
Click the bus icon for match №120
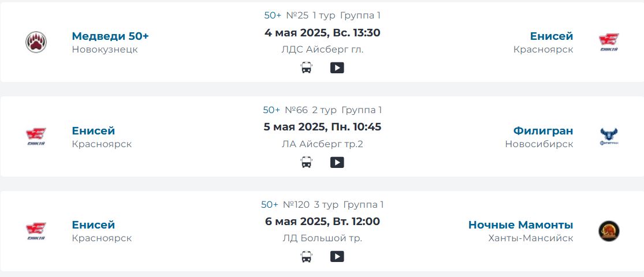pyautogui.click(x=306, y=257)
